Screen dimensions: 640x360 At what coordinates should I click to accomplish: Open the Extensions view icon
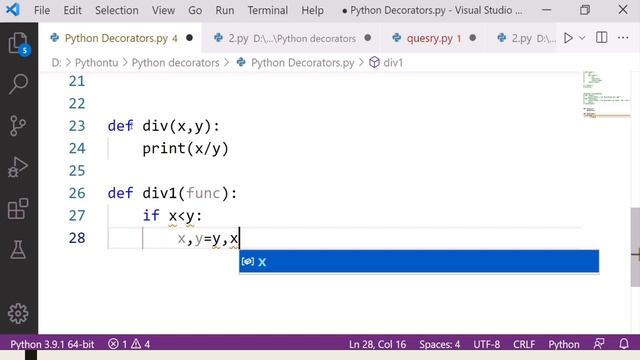point(18,209)
